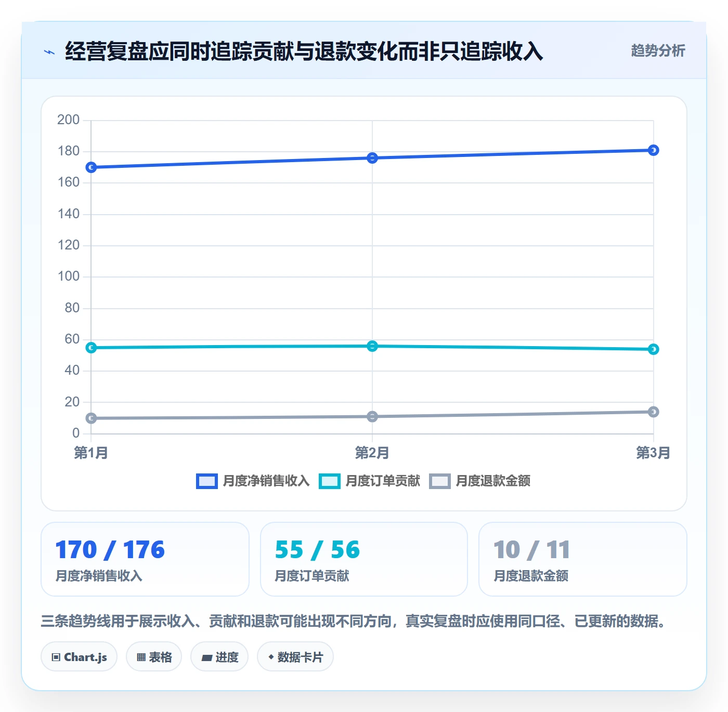The width and height of the screenshot is (728, 712).
Task: Hide the series via 月度退款金额 legend text
Action: click(493, 481)
